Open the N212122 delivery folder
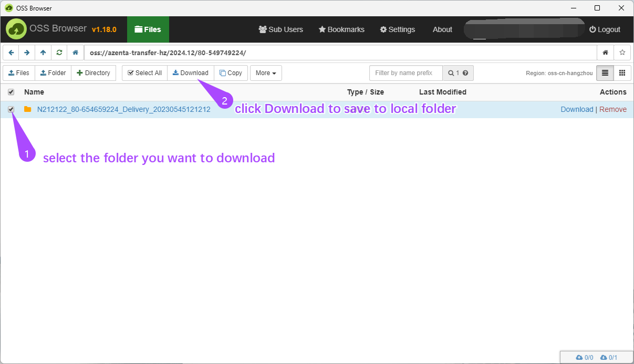This screenshot has width=634, height=364. [x=123, y=109]
